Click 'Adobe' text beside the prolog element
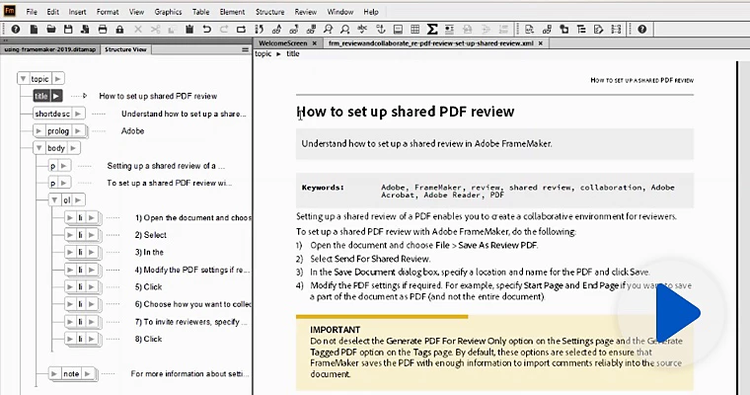Viewport: 750px width, 395px height. click(132, 131)
